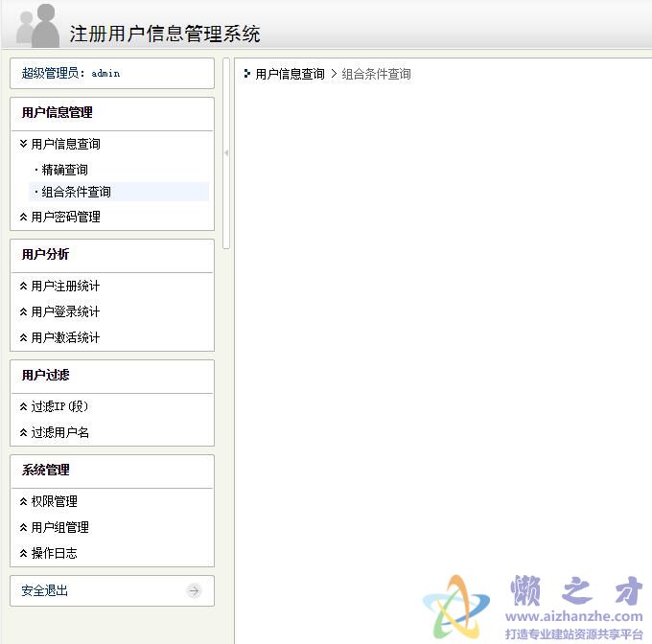Click the 用户分析 section header
652x644 pixels.
[x=46, y=254]
